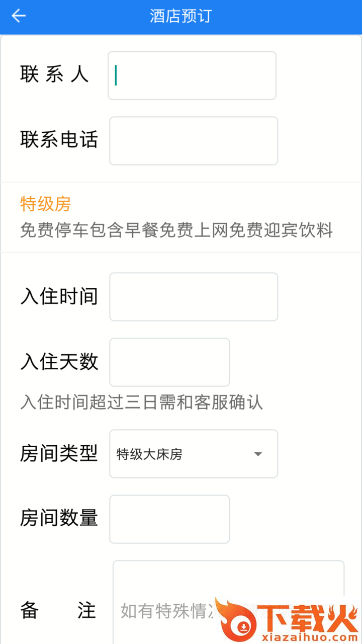Click the 入住天数 label
Image resolution: width=362 pixels, height=644 pixels.
pos(59,362)
